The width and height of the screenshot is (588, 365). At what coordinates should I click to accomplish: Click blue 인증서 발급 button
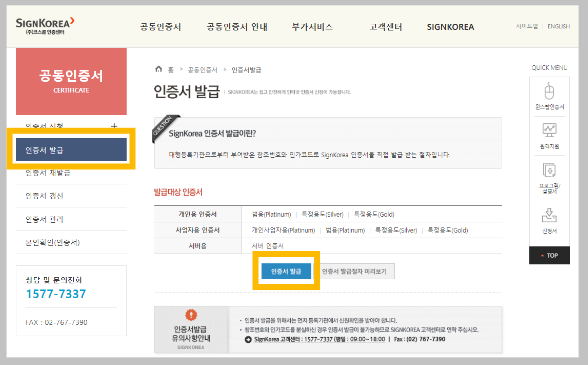pos(286,271)
